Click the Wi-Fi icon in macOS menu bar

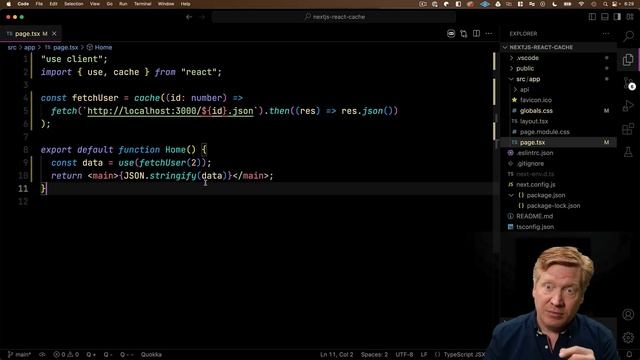pos(581,4)
